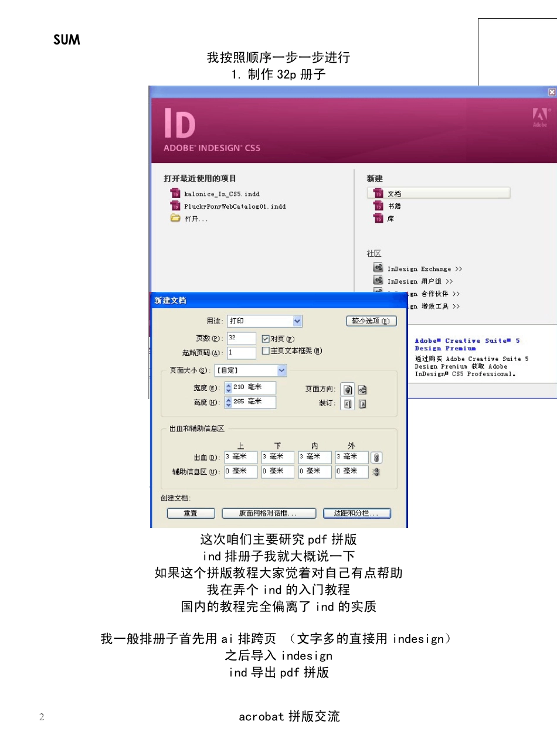Click the InDesign icon beside 书籍
557x756 pixels.
378,206
